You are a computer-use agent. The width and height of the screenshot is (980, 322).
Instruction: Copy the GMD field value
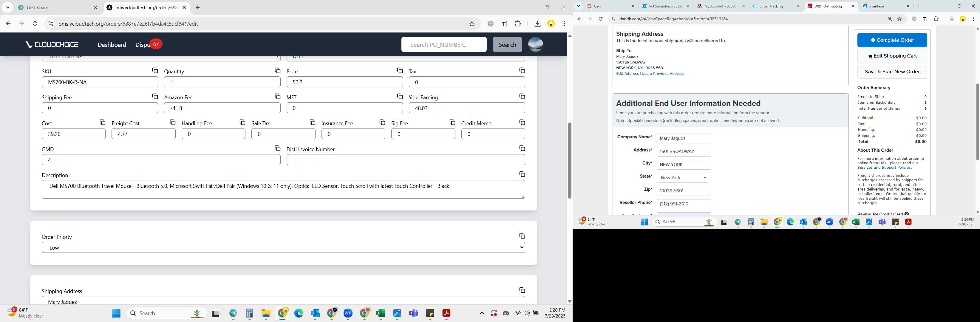pos(277,148)
